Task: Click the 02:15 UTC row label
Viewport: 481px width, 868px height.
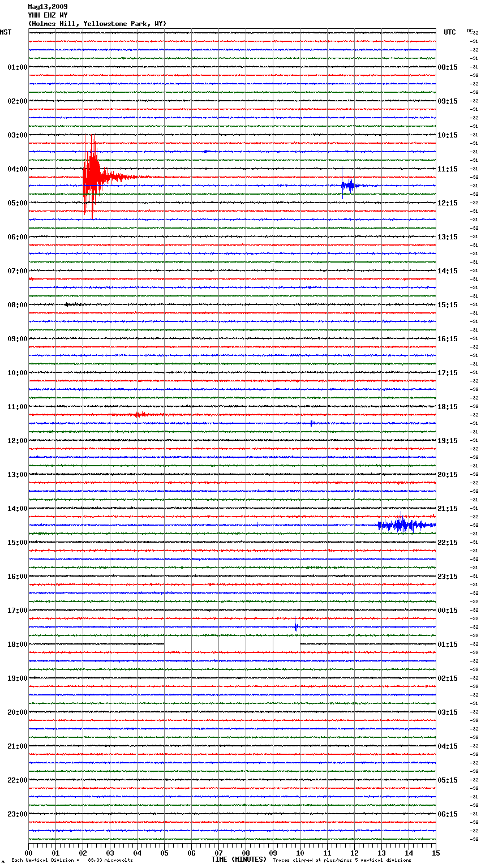Action: tap(448, 678)
